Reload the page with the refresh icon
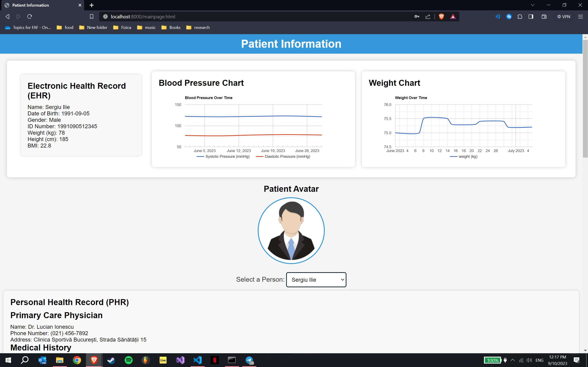 30,17
